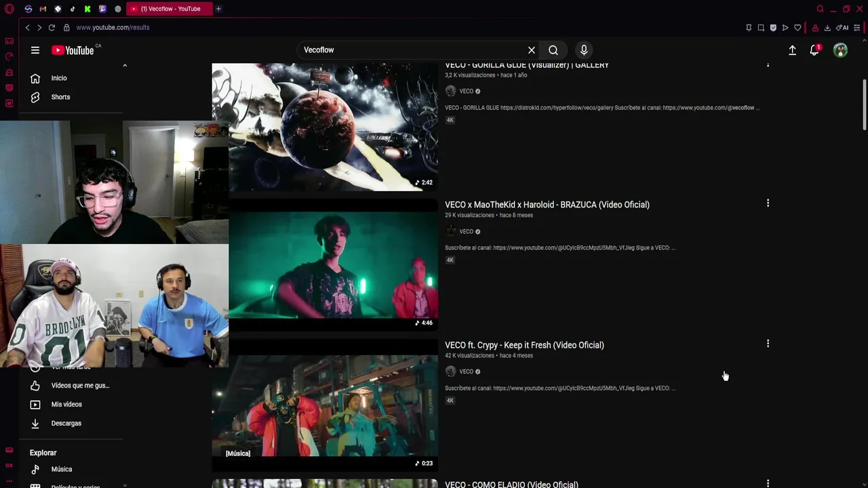Go to YouTube home via logo

click(73, 50)
